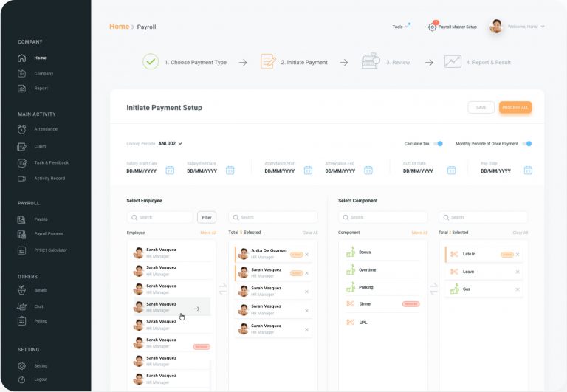This screenshot has height=392, width=567.
Task: Click the Logout power icon
Action: [x=22, y=379]
